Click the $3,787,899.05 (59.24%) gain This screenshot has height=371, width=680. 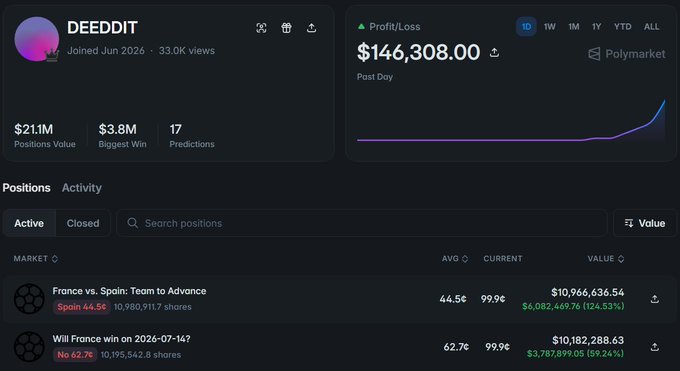575,354
